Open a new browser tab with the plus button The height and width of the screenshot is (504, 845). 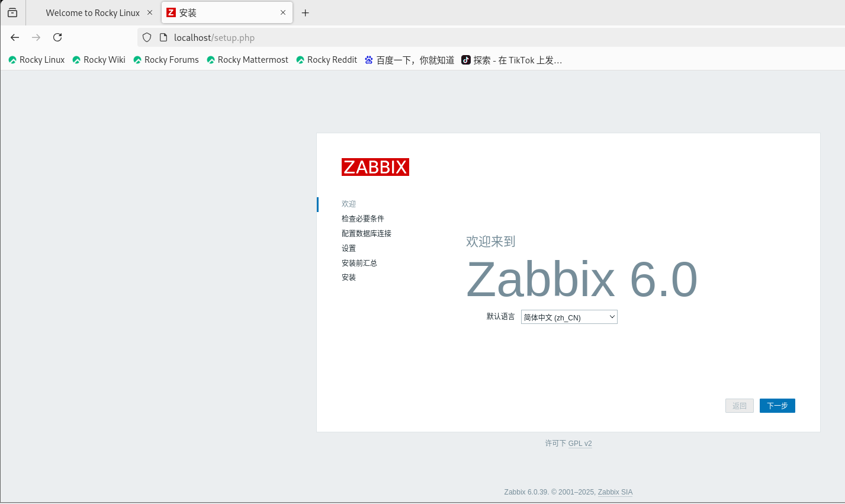coord(306,12)
